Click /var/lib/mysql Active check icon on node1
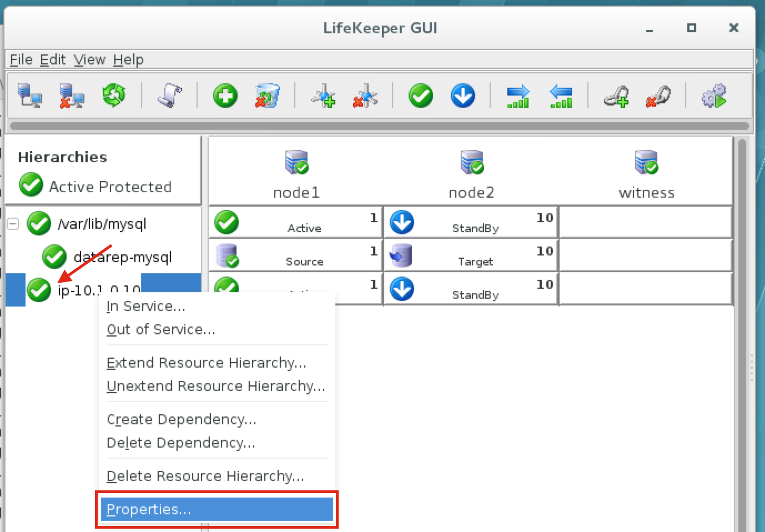Viewport: 765px width, 532px height. coord(227,222)
